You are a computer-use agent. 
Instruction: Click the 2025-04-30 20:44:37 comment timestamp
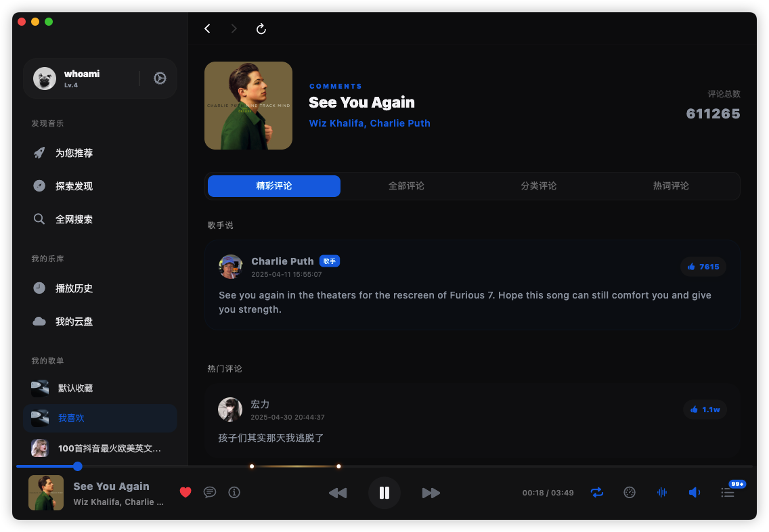click(288, 417)
